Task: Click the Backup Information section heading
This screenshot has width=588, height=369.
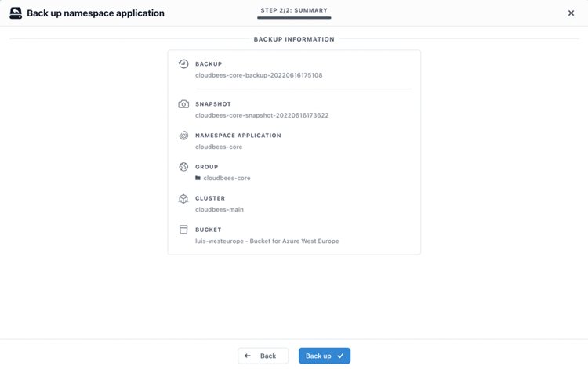Action: (x=294, y=39)
